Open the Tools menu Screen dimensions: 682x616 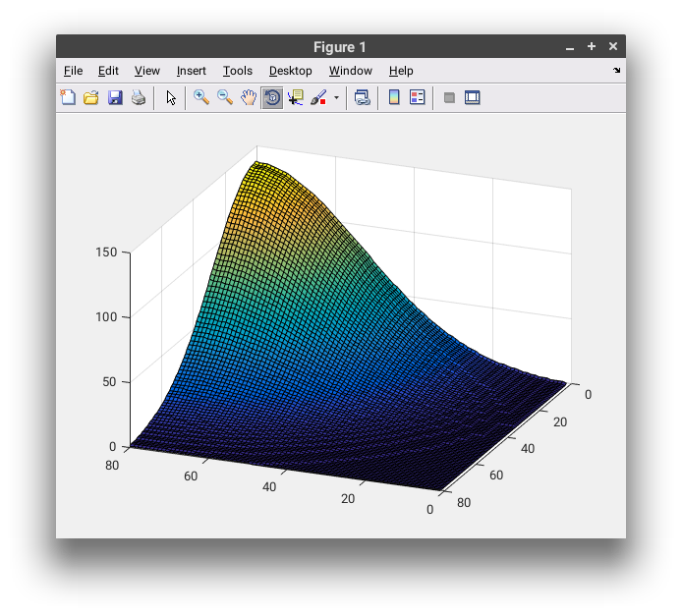pos(238,71)
